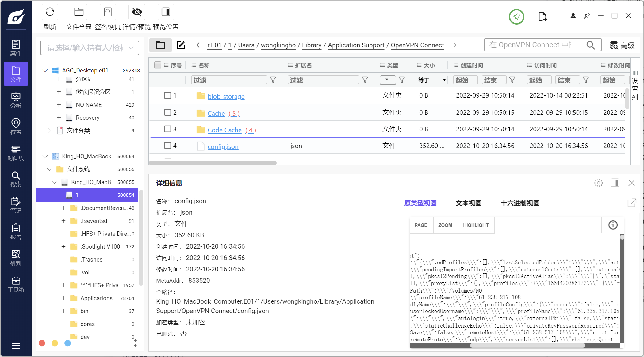The image size is (644, 357).
Task: Switch to folder view icon in path bar
Action: coord(160,45)
